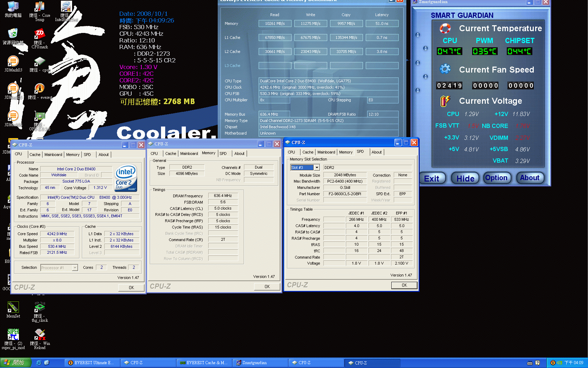This screenshot has width=588, height=368.
Task: Switch to Mainboard tab in CPU-Z processor window
Action: pyautogui.click(x=53, y=155)
